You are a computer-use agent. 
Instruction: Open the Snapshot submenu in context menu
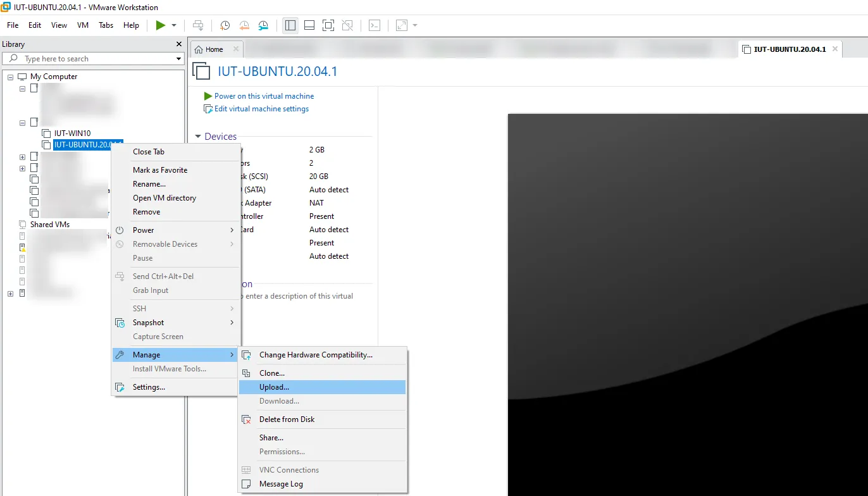point(149,323)
